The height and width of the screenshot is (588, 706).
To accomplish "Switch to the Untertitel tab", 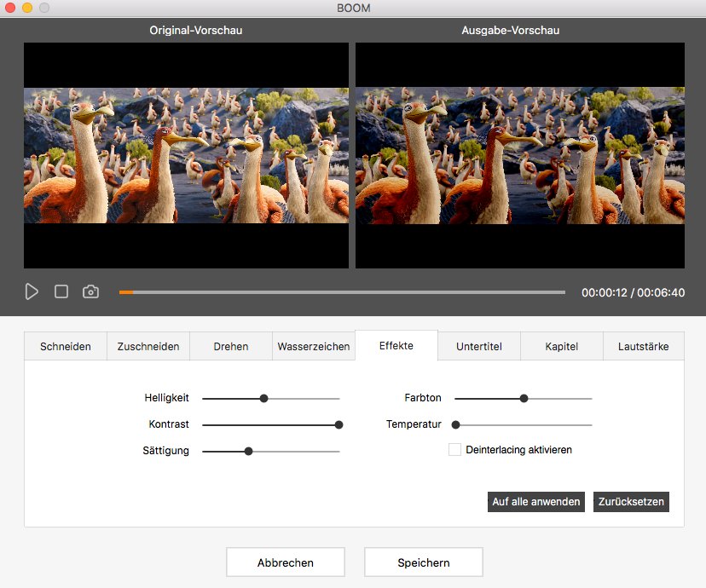I will tap(478, 346).
